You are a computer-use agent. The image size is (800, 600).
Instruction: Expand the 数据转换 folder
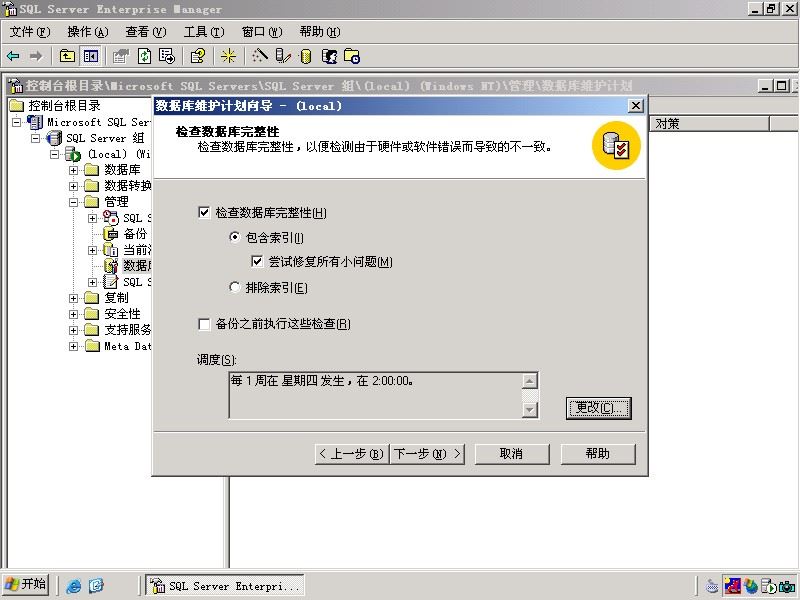click(73, 186)
